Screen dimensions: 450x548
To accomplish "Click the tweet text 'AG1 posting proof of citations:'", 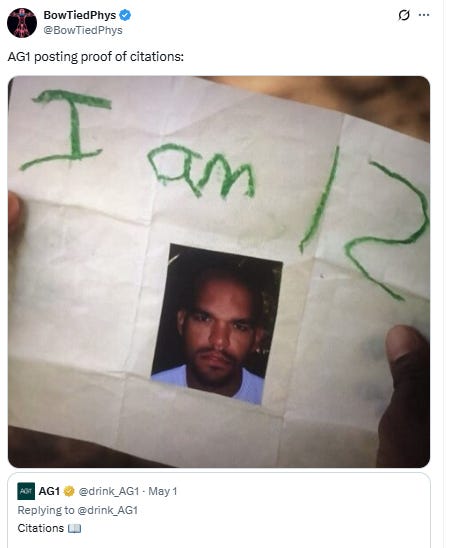I will 95,57.
